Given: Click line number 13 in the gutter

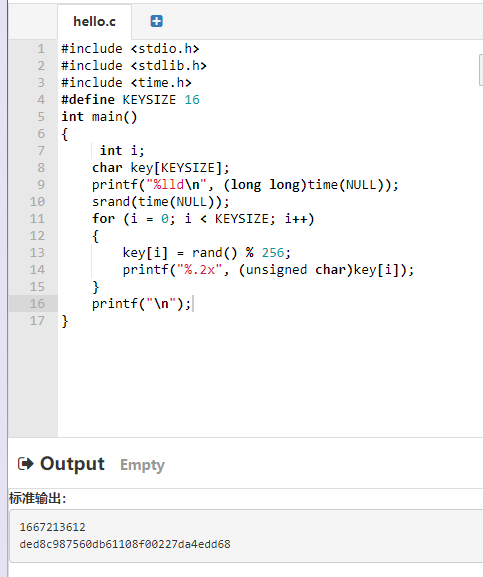Looking at the screenshot, I should tap(37, 252).
